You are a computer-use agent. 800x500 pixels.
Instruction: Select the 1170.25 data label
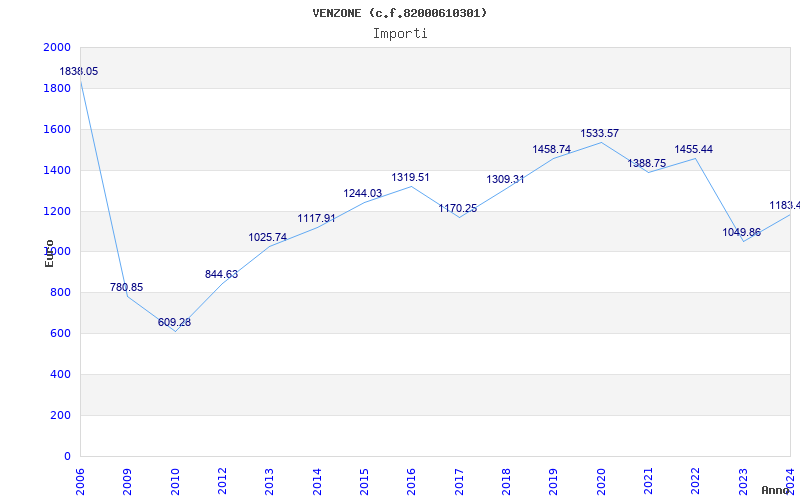coord(458,208)
